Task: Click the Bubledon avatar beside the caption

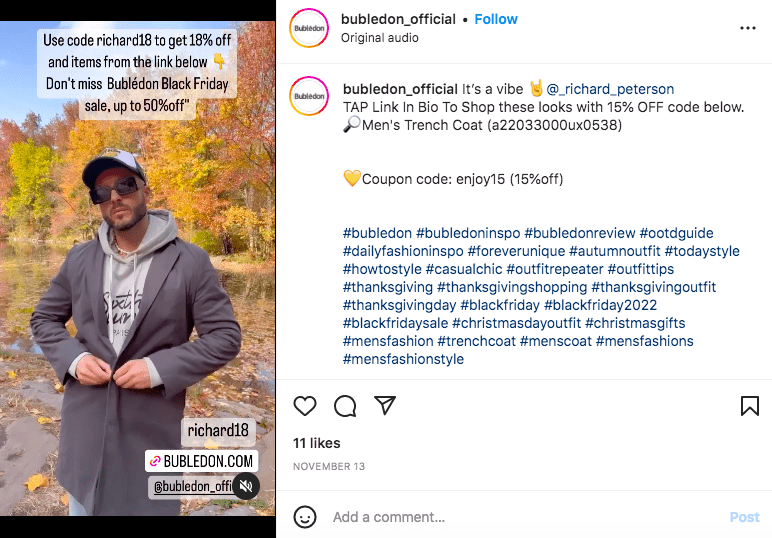Action: tap(309, 96)
